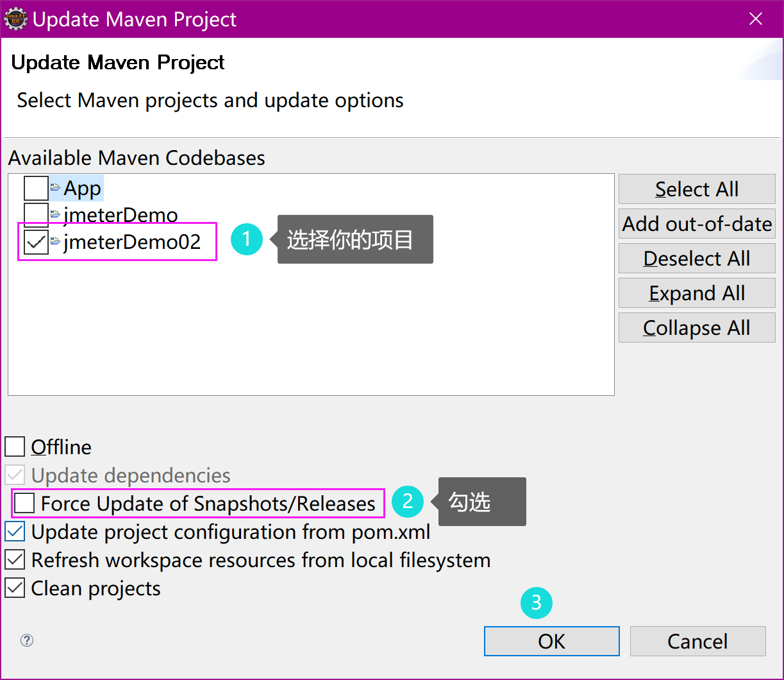The width and height of the screenshot is (784, 680).
Task: Click the jmeterDemo project folder icon
Action: tap(54, 214)
